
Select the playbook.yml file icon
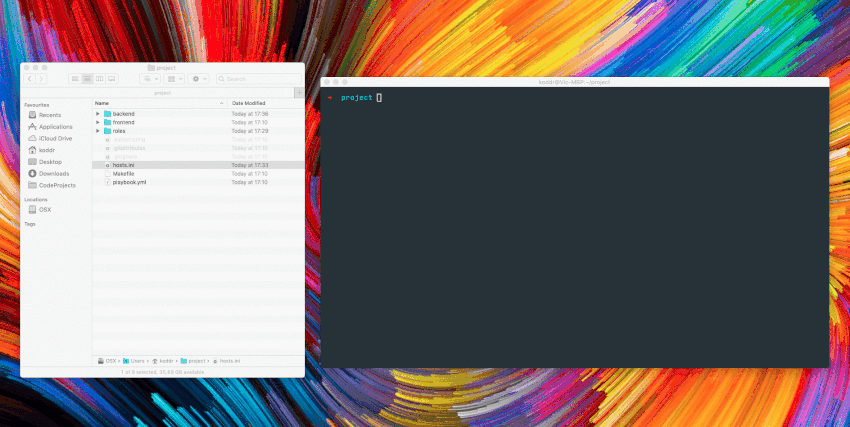point(107,183)
